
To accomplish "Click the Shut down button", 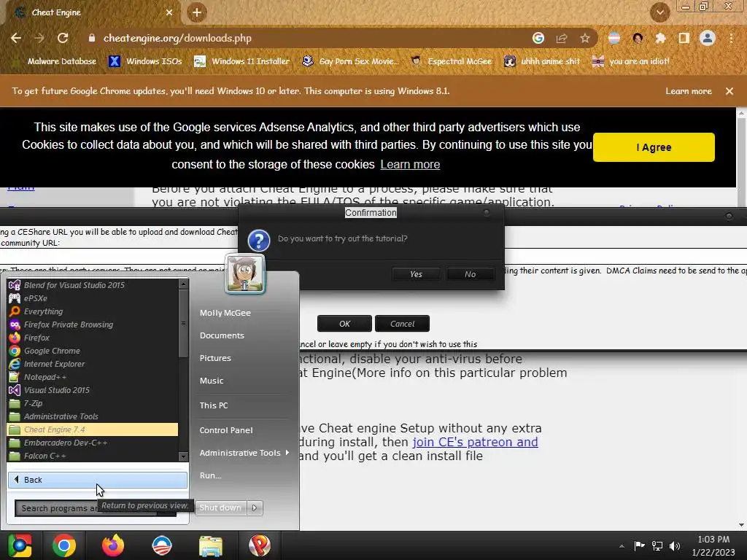I will (x=220, y=507).
